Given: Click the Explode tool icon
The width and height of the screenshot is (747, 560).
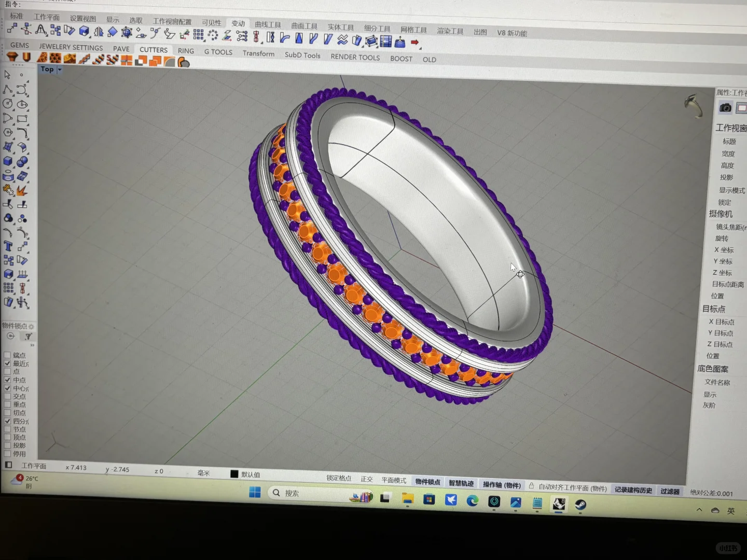Looking at the screenshot, I should (x=22, y=190).
